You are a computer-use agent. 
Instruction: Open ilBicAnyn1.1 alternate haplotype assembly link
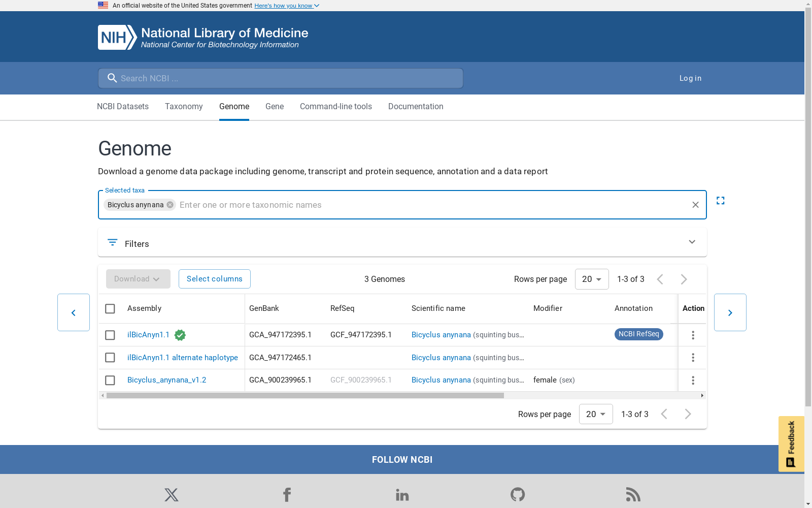[x=183, y=358]
